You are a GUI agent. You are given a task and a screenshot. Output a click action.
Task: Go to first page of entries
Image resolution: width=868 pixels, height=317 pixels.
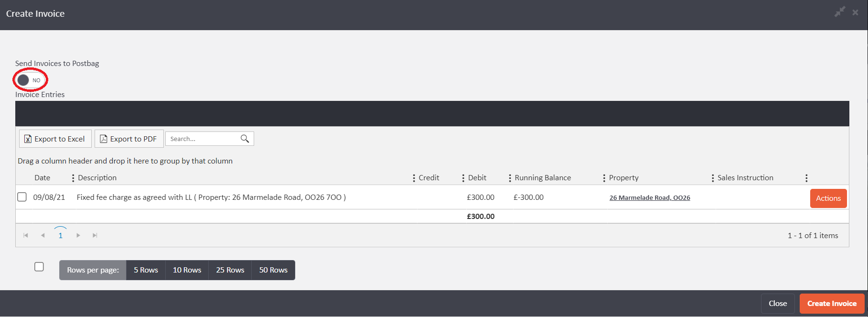(26, 235)
